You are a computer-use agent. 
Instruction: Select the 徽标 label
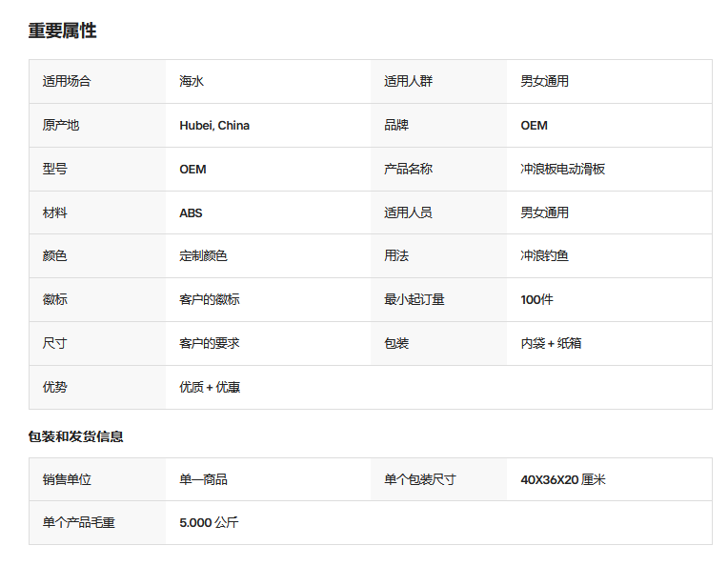(54, 299)
